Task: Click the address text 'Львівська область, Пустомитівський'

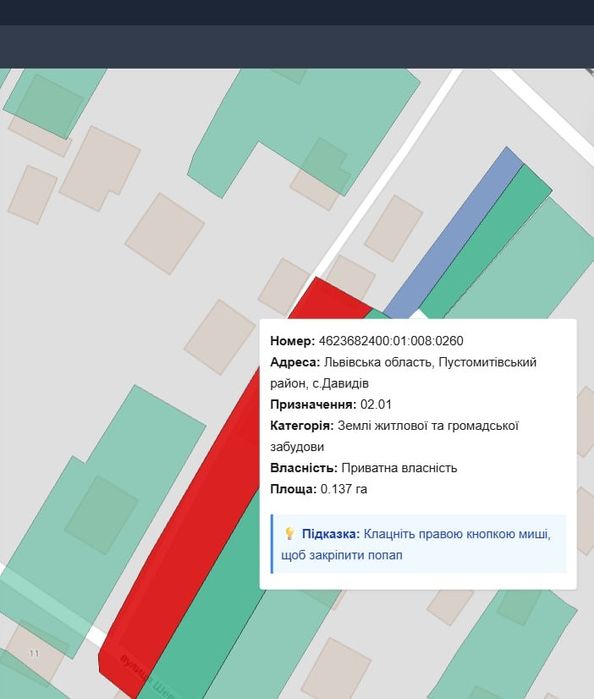Action: (430, 362)
